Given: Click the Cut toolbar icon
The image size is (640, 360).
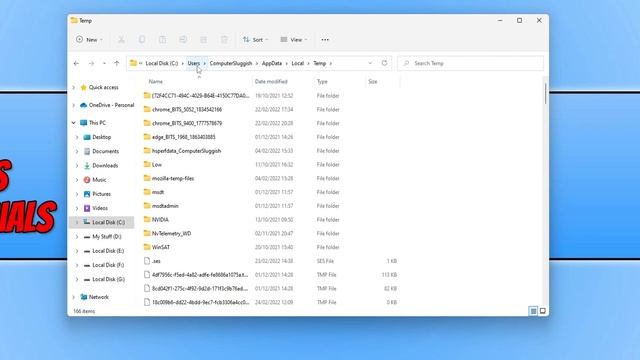Looking at the screenshot, I should pyautogui.click(x=121, y=40).
